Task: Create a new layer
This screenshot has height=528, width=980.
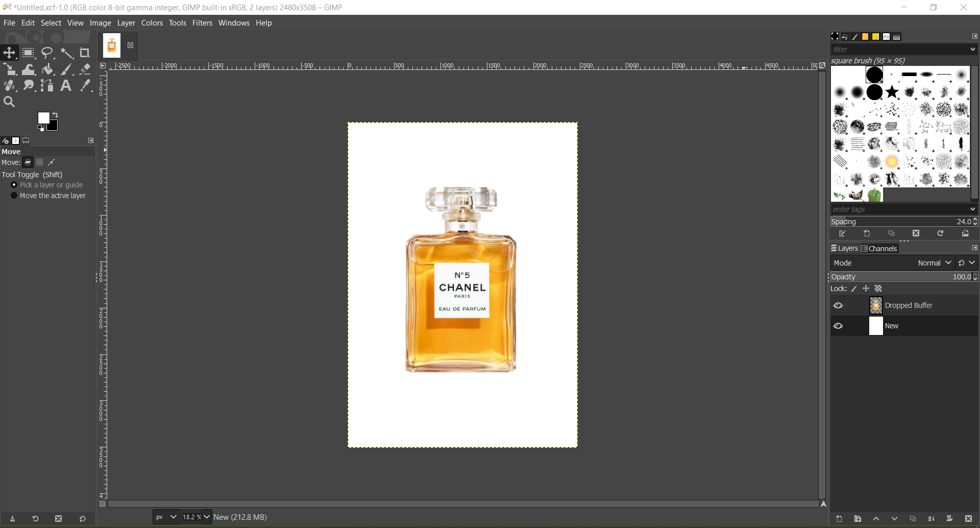Action: (x=840, y=519)
